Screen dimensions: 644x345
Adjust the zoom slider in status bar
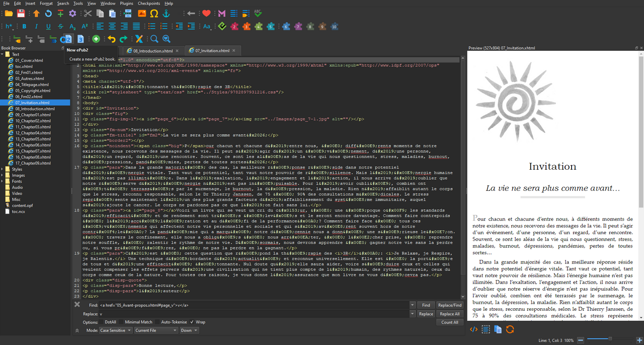611,340
